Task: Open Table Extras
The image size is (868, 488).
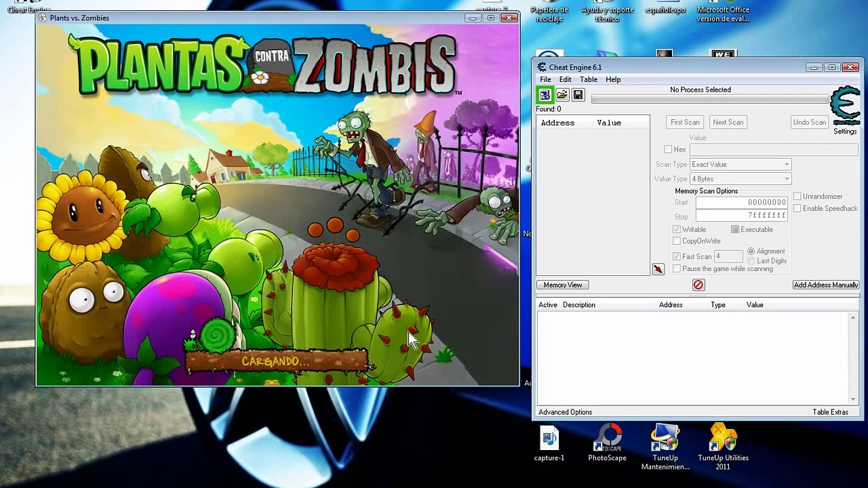Action: pyautogui.click(x=831, y=413)
